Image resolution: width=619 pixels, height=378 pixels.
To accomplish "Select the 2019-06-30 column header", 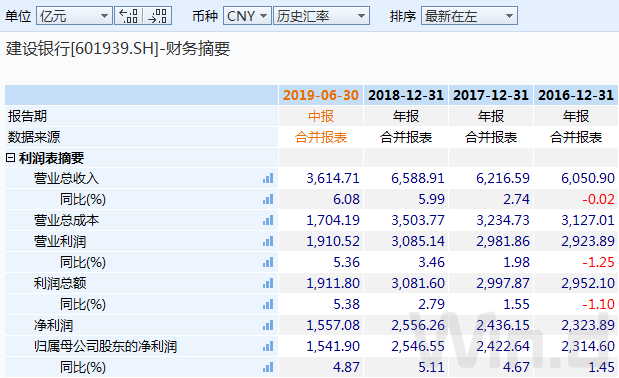I will pyautogui.click(x=321, y=95).
